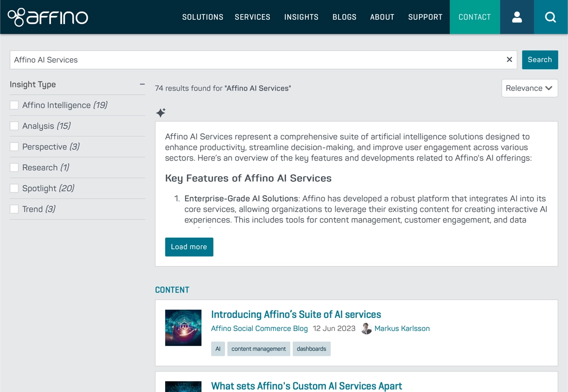
Task: Check the Analysis filter
Action: point(14,126)
